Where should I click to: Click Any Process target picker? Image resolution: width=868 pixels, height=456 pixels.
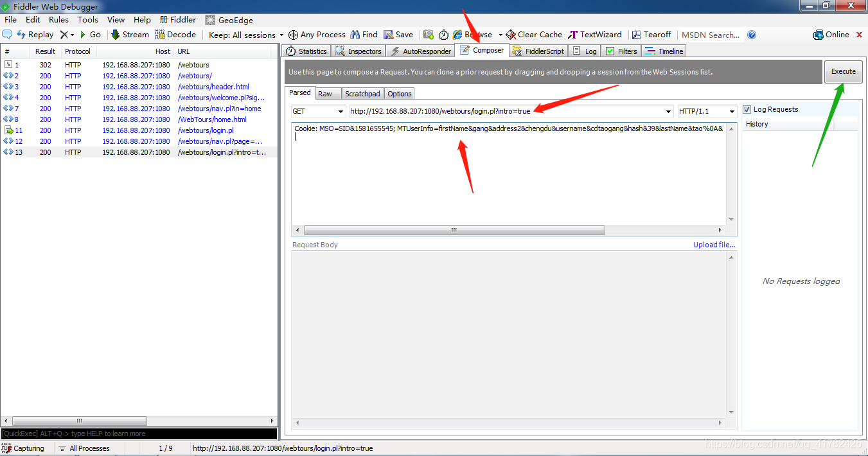pyautogui.click(x=317, y=35)
